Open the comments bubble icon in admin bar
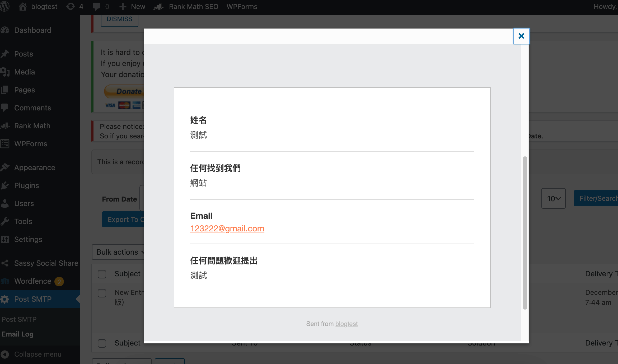This screenshot has width=618, height=364. (96, 6)
